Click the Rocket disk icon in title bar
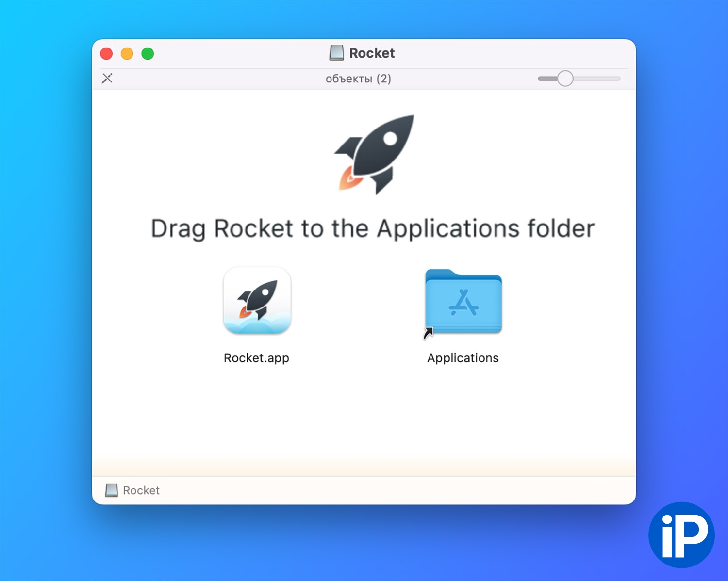The height and width of the screenshot is (581, 728). click(x=336, y=53)
